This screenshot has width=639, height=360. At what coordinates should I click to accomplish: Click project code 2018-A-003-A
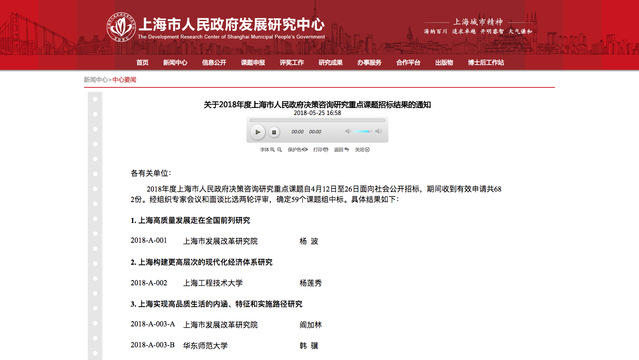point(153,324)
